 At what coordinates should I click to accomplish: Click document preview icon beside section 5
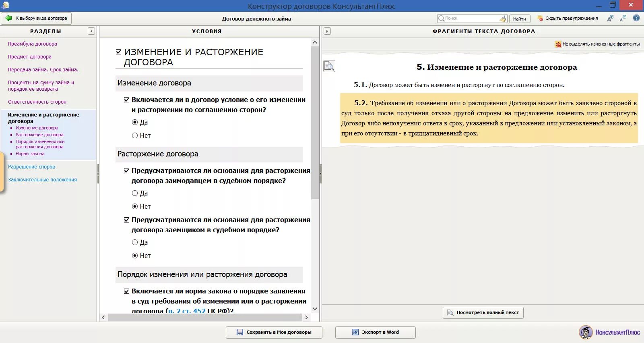tap(329, 66)
